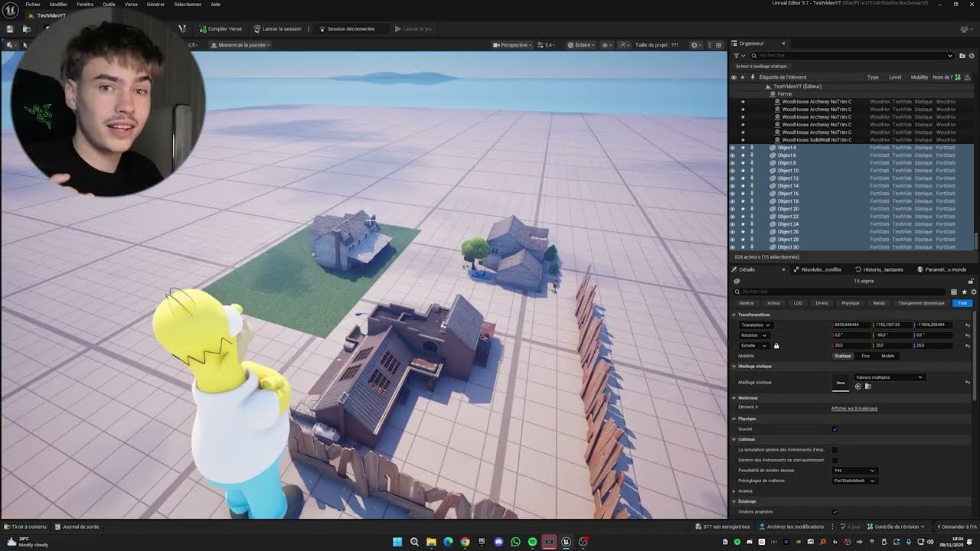Viewport: 980px width, 551px height.
Task: Click the Lancer la session button
Action: 277,29
